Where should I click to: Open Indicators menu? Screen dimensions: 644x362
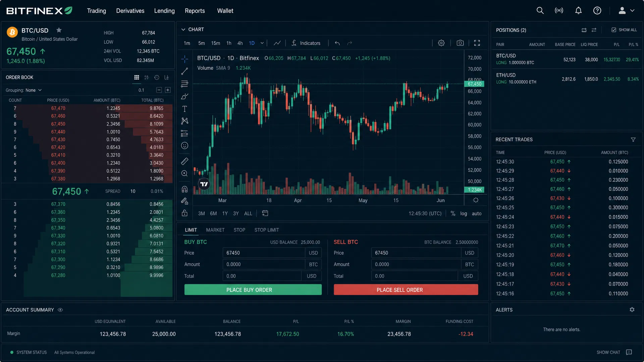(306, 43)
